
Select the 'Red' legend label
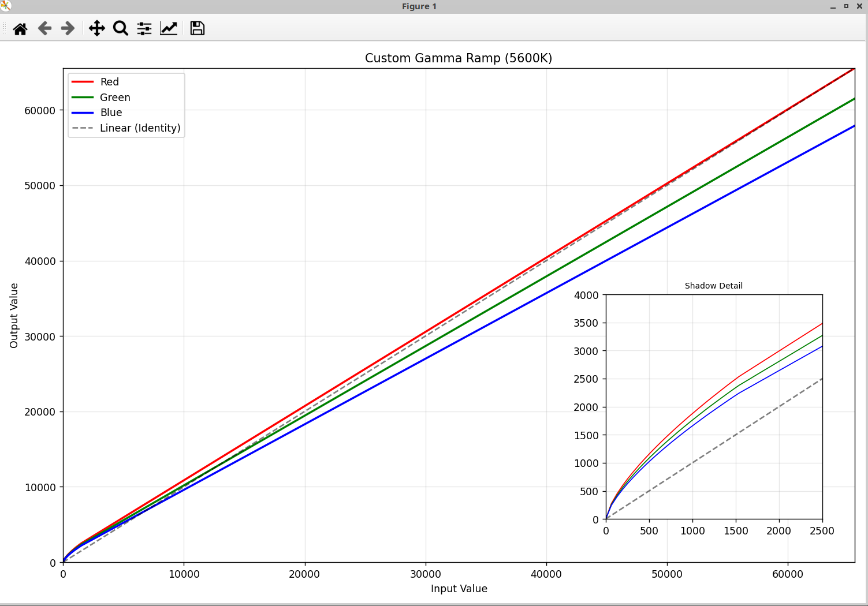pyautogui.click(x=110, y=82)
